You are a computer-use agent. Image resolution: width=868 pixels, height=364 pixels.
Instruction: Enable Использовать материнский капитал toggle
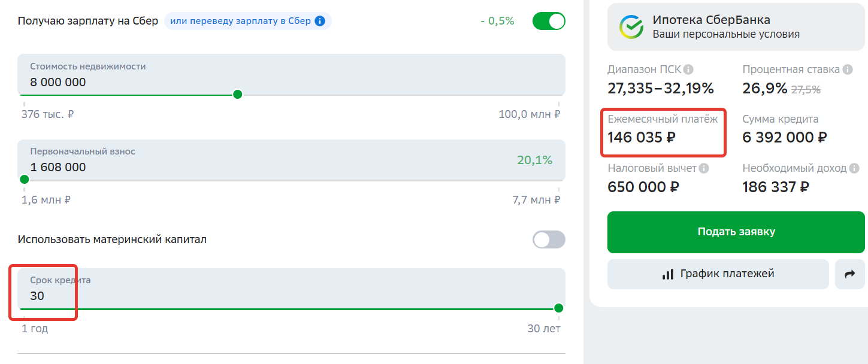point(549,239)
